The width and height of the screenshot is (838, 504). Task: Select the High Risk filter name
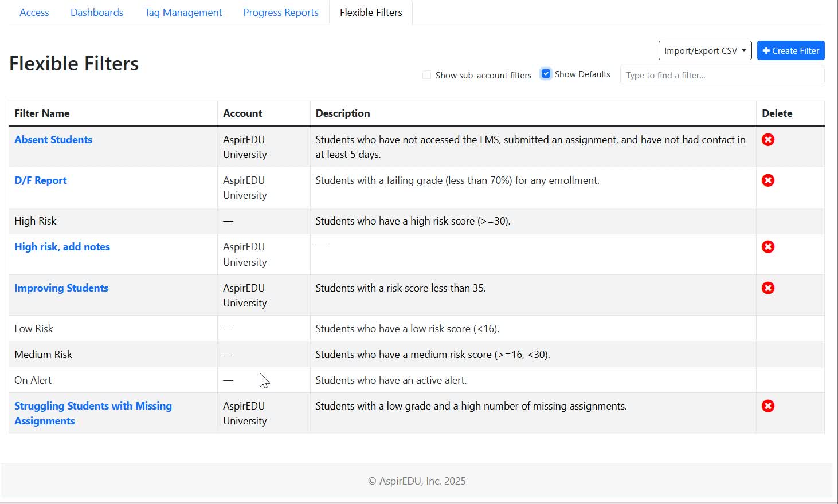(x=36, y=221)
